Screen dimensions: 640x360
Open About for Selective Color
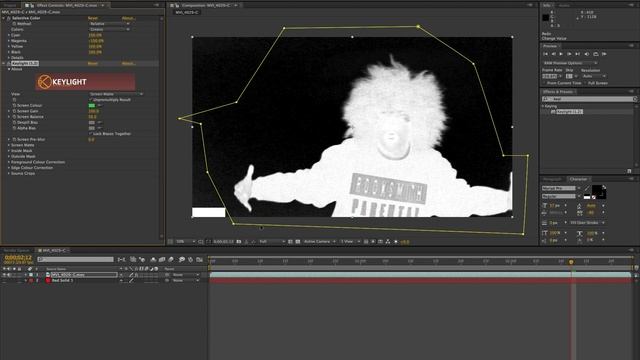pyautogui.click(x=128, y=18)
